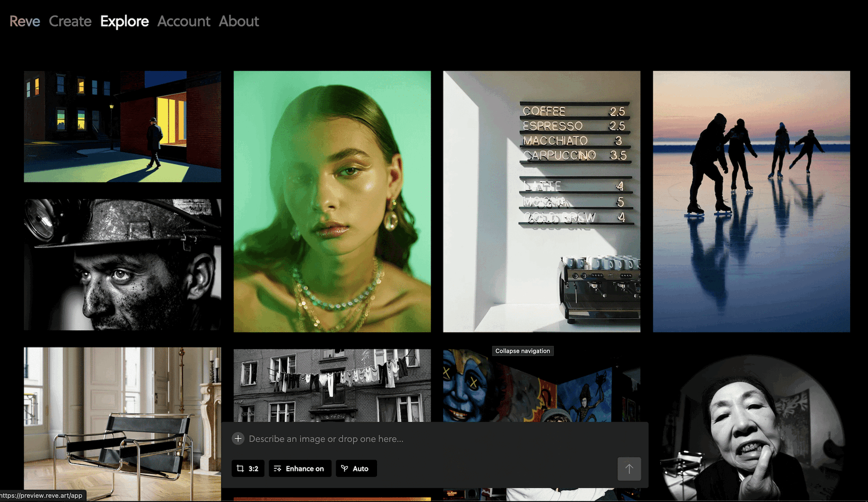Open the ice skaters silhouette image
Screen dimensions: 868x502
(751, 201)
